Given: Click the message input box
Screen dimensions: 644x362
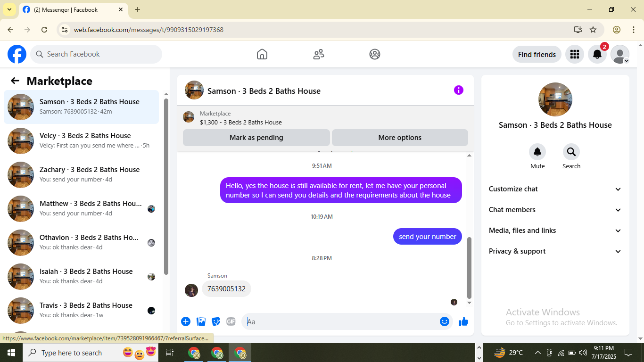Looking at the screenshot, I should tap(347, 321).
